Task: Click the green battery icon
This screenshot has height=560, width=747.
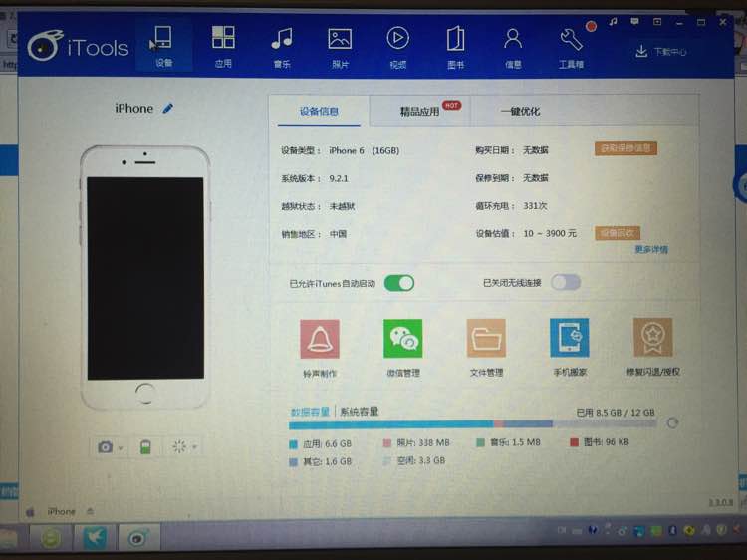Action: [x=145, y=447]
